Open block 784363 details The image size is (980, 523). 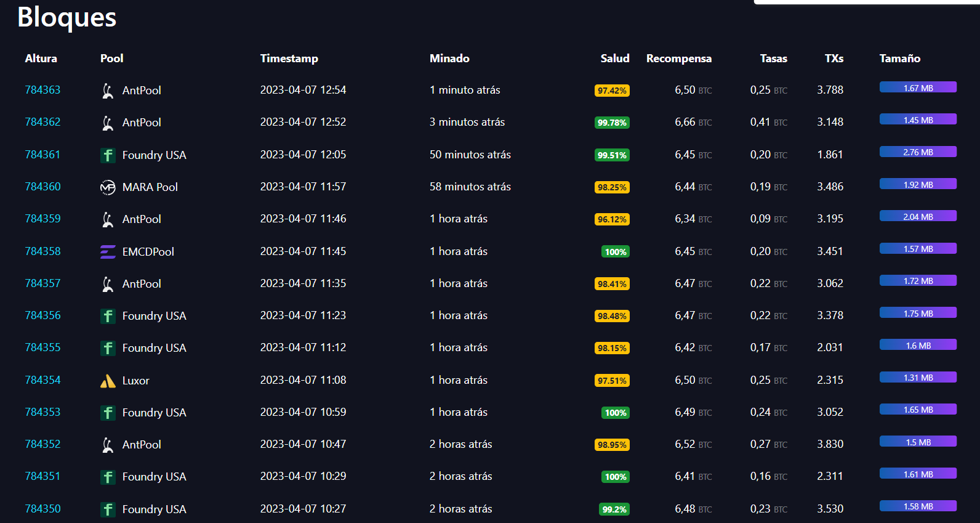(x=42, y=90)
